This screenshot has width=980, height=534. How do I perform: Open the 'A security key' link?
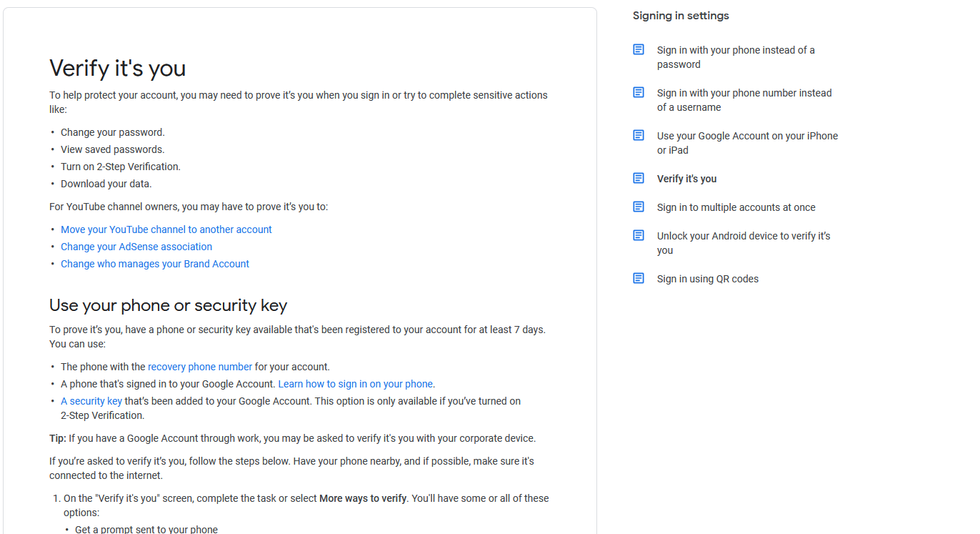coord(91,401)
